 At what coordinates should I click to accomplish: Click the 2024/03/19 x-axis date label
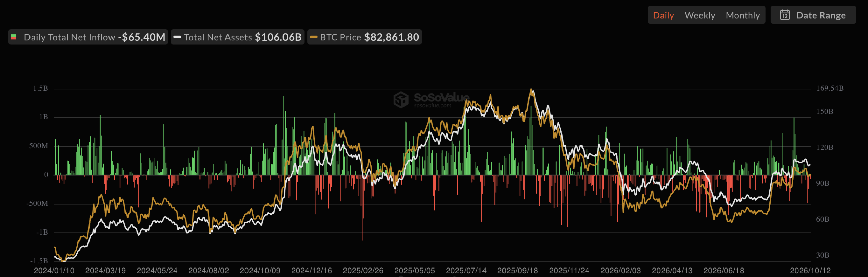pyautogui.click(x=105, y=271)
